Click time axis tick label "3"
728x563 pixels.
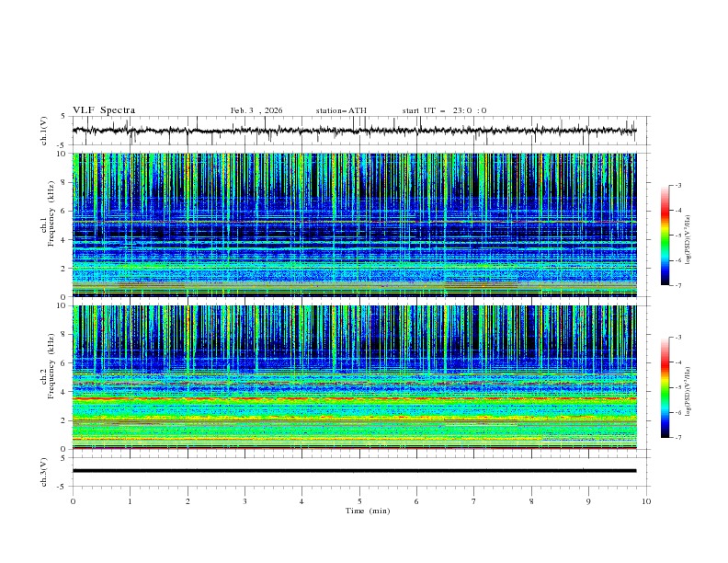pyautogui.click(x=245, y=501)
